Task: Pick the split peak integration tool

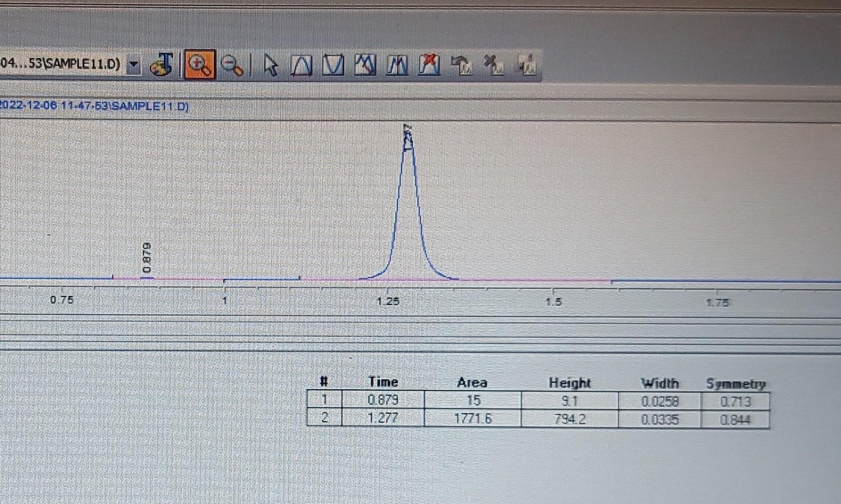Action: click(398, 65)
